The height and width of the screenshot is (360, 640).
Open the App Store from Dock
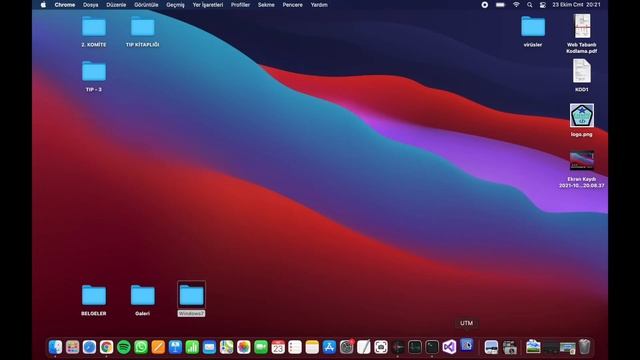[x=329, y=347]
